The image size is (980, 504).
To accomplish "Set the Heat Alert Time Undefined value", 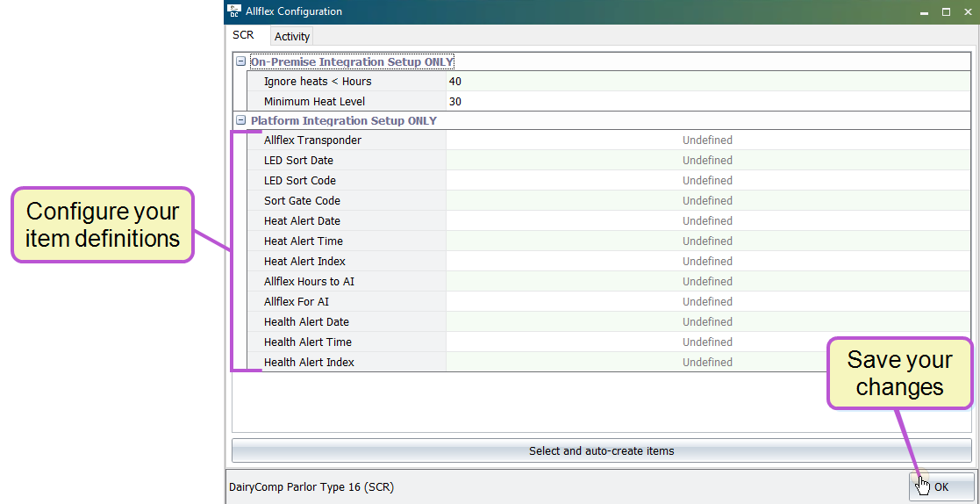I will [709, 241].
